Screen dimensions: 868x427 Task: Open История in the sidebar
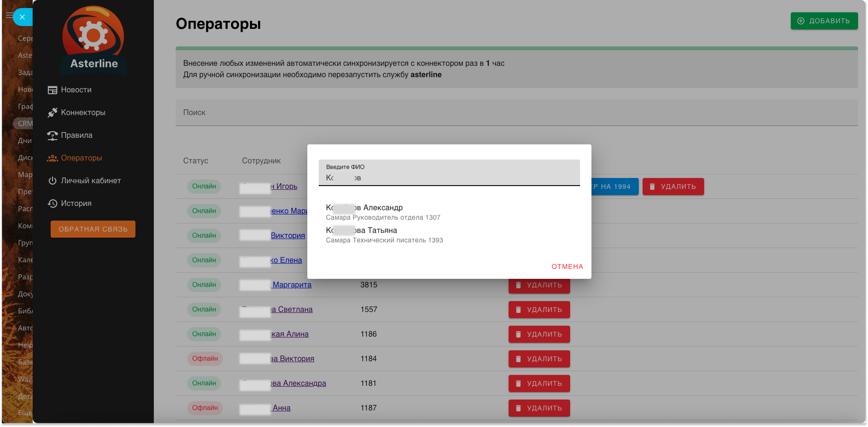point(76,204)
